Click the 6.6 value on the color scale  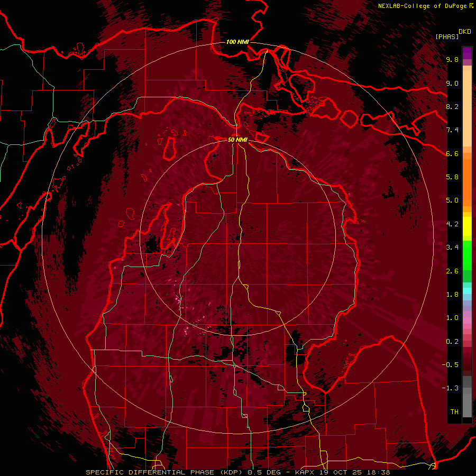pos(452,153)
